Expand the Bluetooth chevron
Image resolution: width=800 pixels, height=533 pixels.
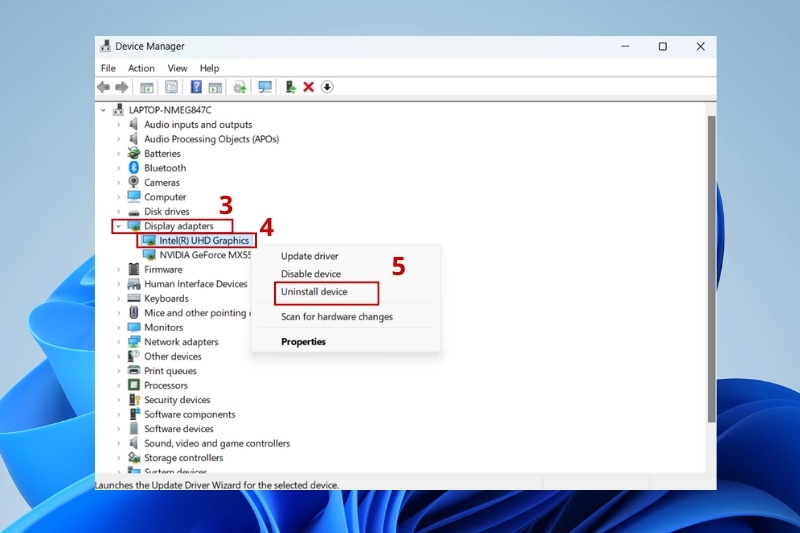(118, 168)
